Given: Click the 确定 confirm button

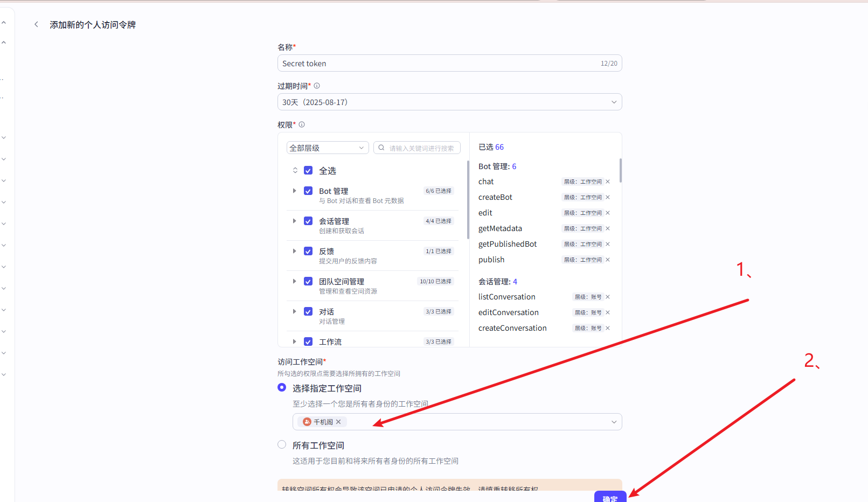Looking at the screenshot, I should 610,497.
